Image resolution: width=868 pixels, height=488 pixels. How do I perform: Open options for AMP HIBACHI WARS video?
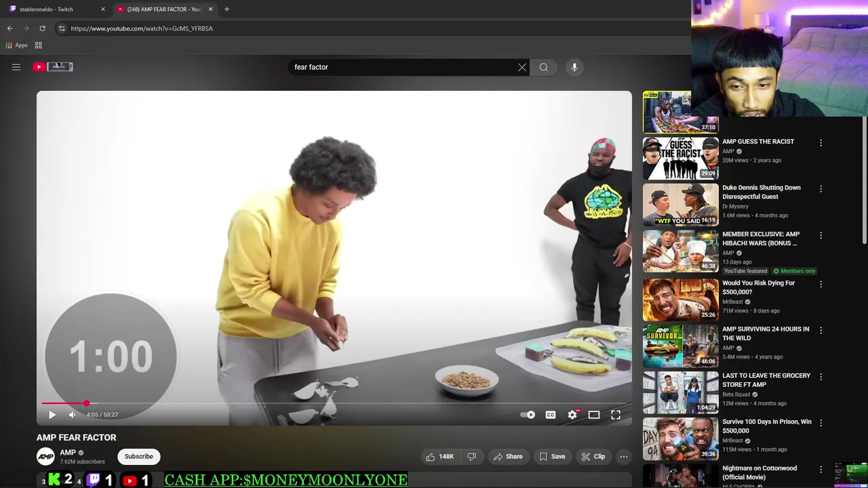coord(821,235)
